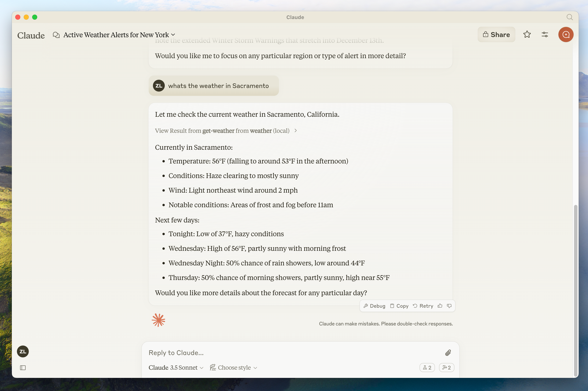588x391 pixels.
Task: Retry the last response
Action: tap(423, 306)
